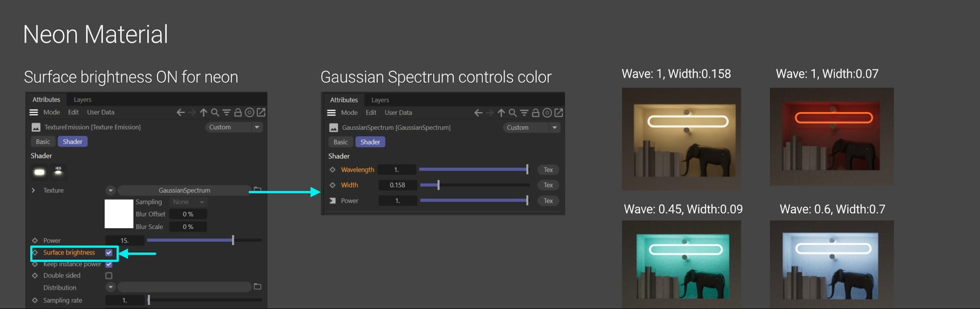Click forward arrow in GaussianSpectrum panel
Screen dimensions: 980x309
point(490,113)
